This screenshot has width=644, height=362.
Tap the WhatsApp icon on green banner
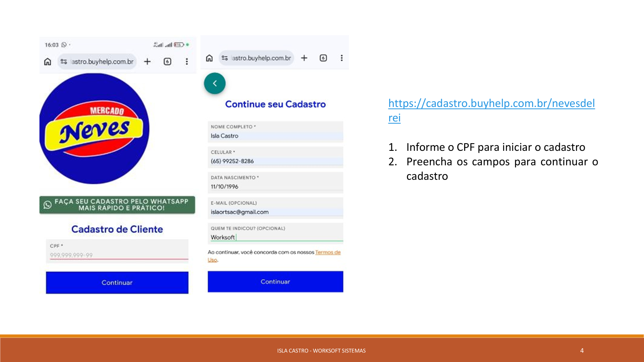(47, 205)
